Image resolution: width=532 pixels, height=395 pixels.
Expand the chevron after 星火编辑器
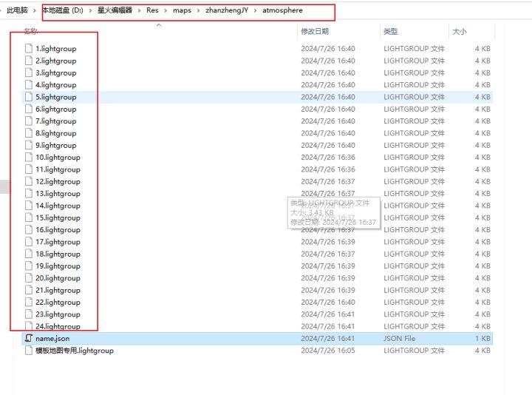click(139, 10)
